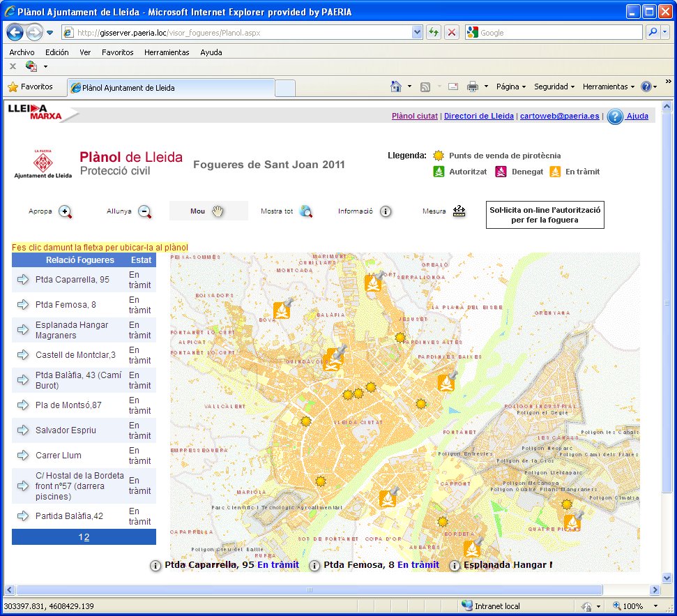677x616 pixels.
Task: Open the Ajuda help question mark icon
Action: 614,117
